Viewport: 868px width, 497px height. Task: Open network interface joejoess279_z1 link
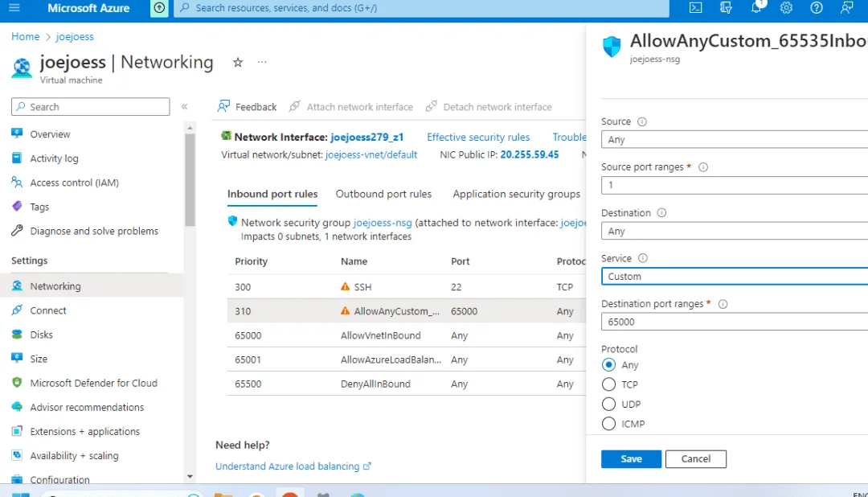[x=367, y=137]
